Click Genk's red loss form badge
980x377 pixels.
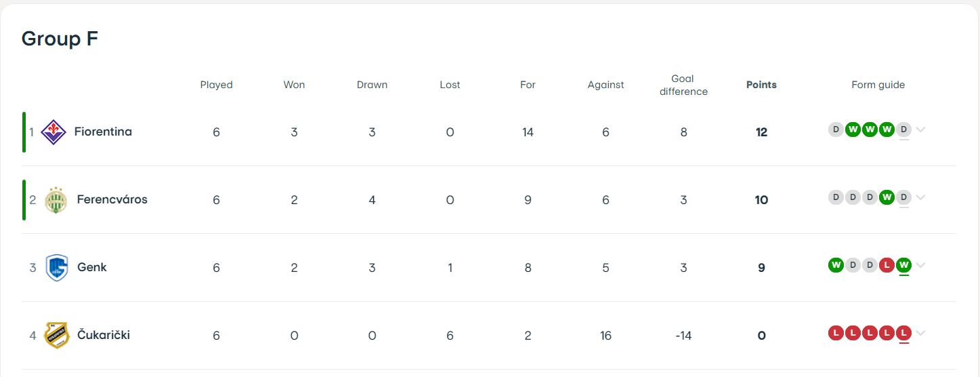(x=887, y=265)
